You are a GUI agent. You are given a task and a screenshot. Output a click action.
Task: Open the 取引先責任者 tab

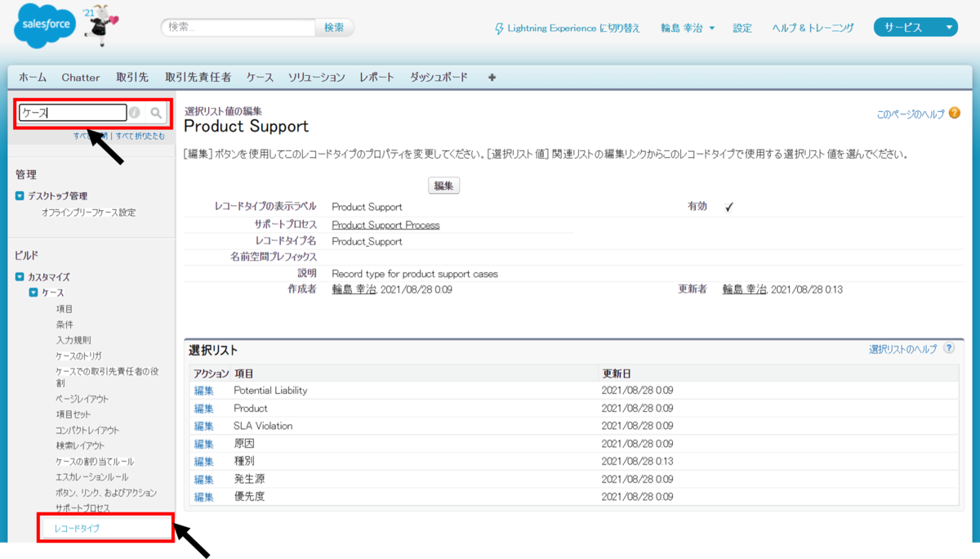coord(198,78)
